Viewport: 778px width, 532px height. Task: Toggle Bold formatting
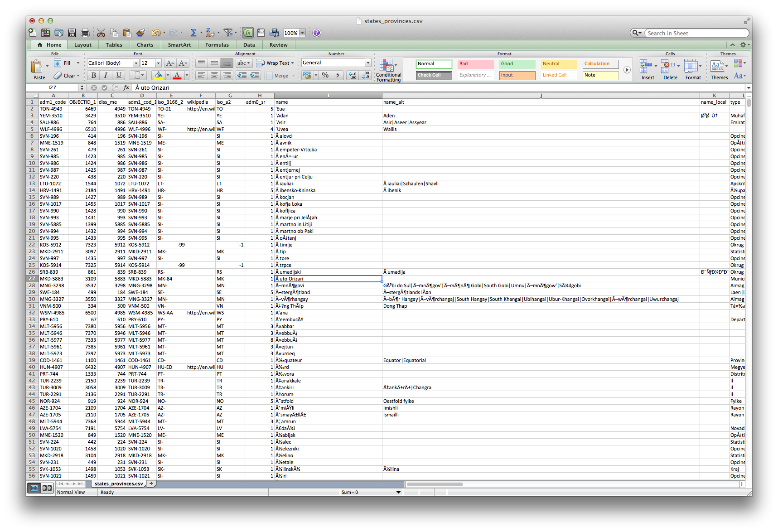93,75
